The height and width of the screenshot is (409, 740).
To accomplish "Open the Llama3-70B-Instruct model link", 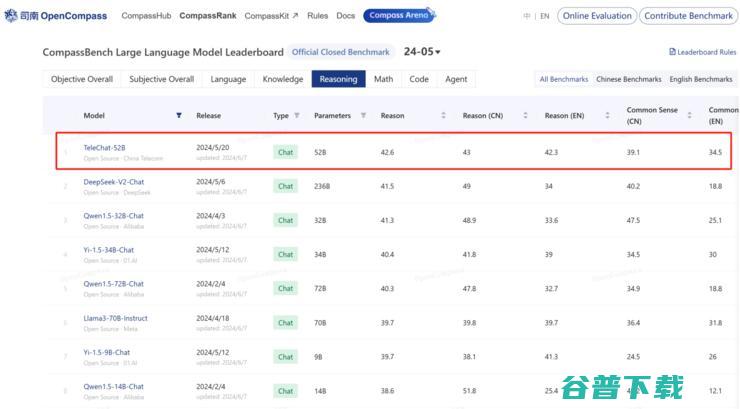I will [x=115, y=318].
